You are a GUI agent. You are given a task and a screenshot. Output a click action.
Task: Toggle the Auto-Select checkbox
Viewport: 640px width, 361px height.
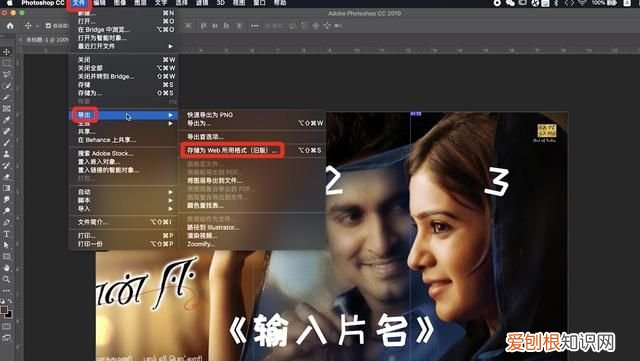click(48, 26)
